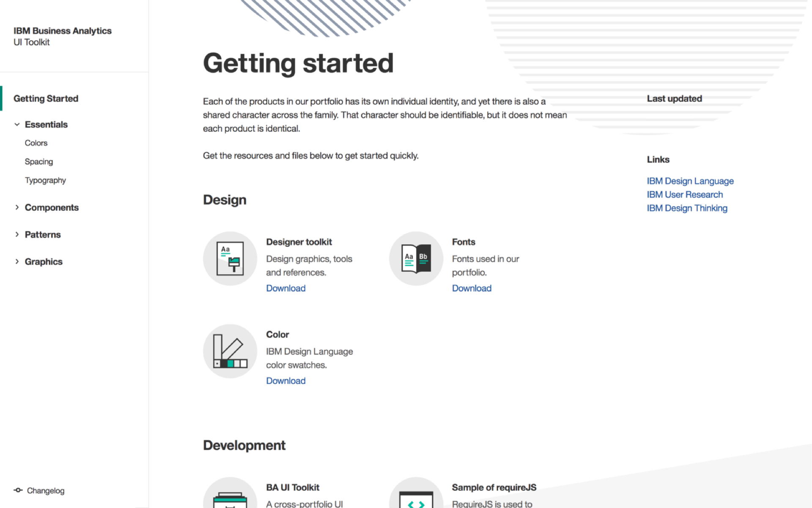The image size is (812, 508).
Task: Select Getting Started from sidebar navigation
Action: (46, 98)
